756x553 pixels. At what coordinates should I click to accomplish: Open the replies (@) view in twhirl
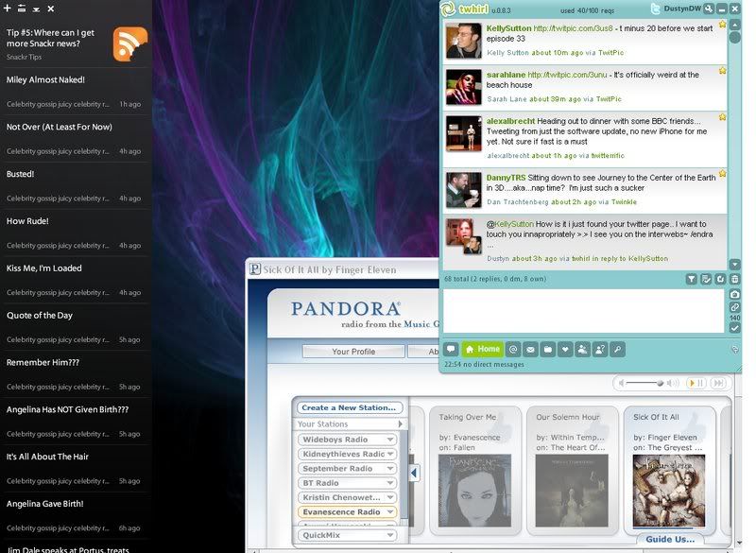coord(513,350)
